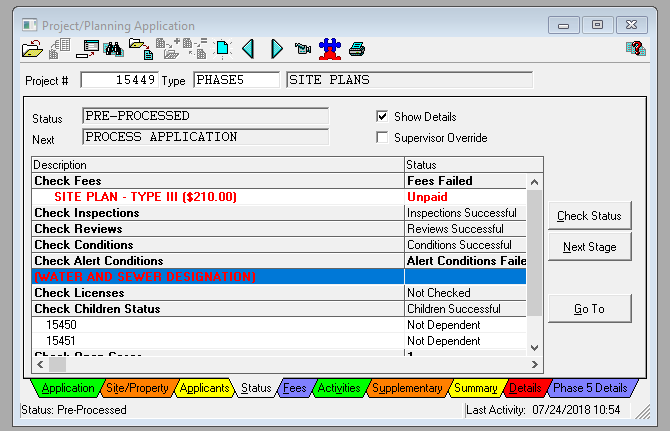Screen dimensions: 670x431
Task: Open the Applicants tab
Action: 204,388
